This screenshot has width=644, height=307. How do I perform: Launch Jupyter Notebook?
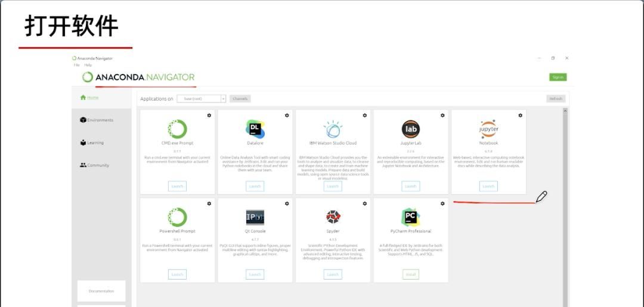tap(488, 187)
